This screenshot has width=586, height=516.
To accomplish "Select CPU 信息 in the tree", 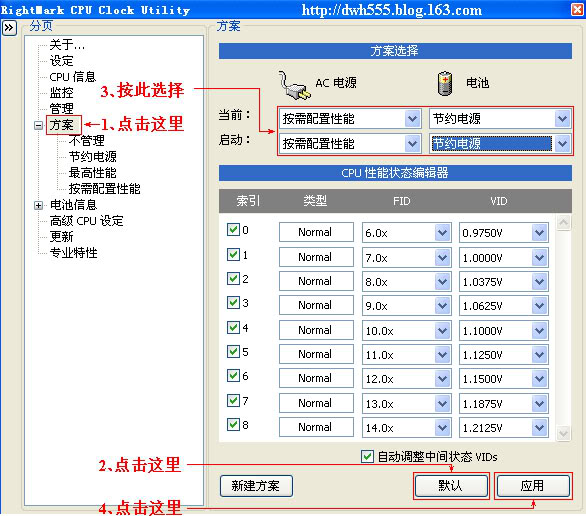I will [x=73, y=77].
